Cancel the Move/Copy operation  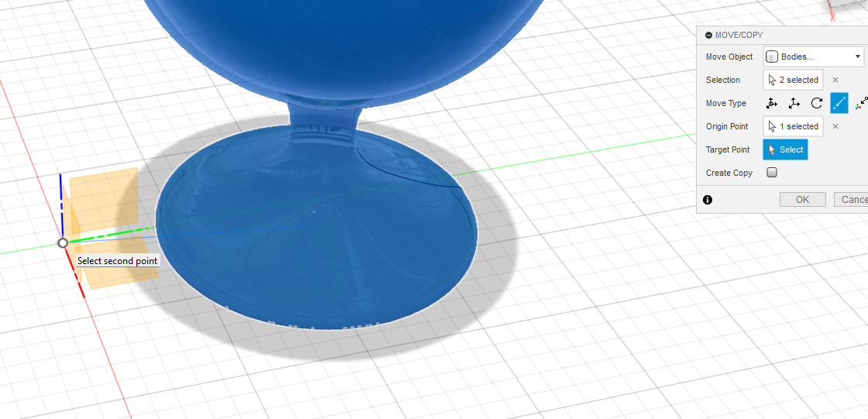[x=851, y=200]
